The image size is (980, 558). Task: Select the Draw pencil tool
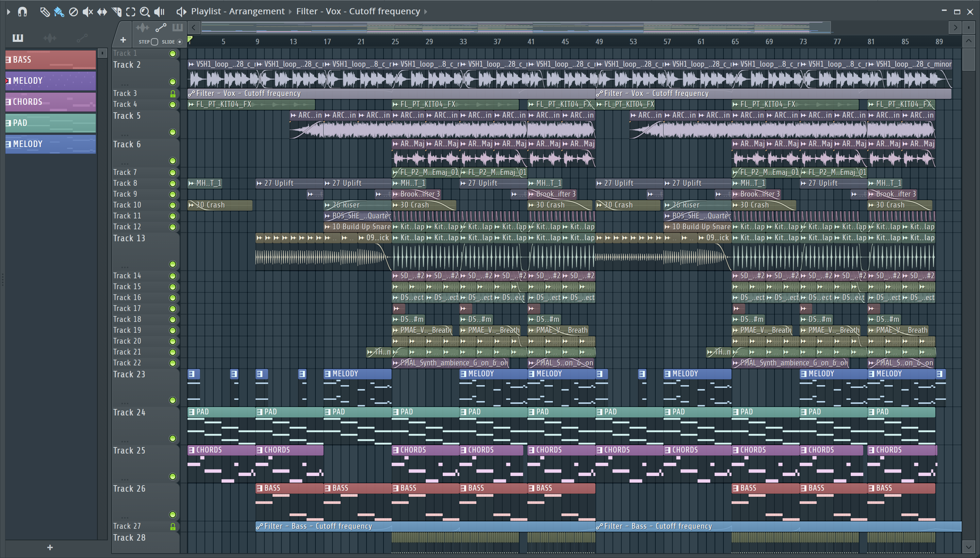(x=45, y=12)
